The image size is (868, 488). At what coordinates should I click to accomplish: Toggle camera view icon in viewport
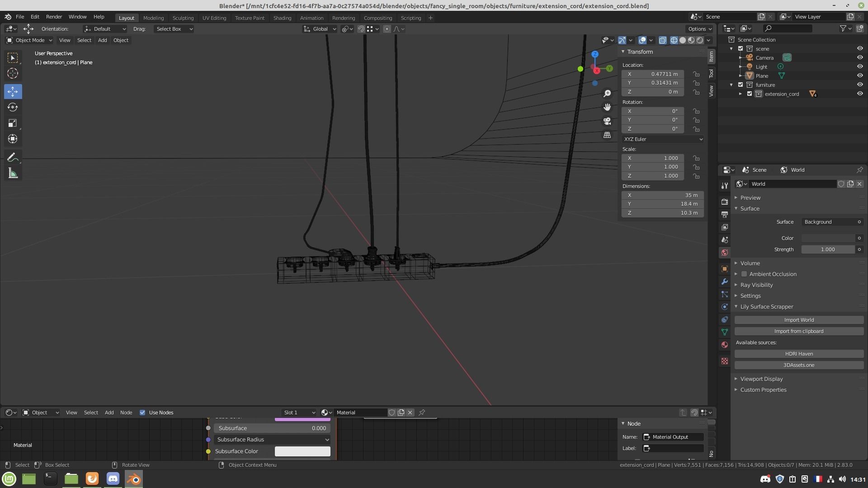(x=607, y=121)
